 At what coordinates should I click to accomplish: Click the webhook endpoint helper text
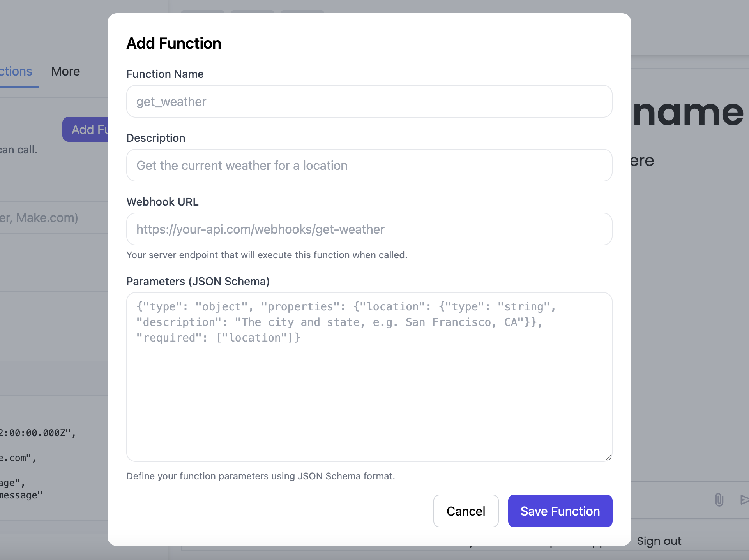click(x=267, y=255)
